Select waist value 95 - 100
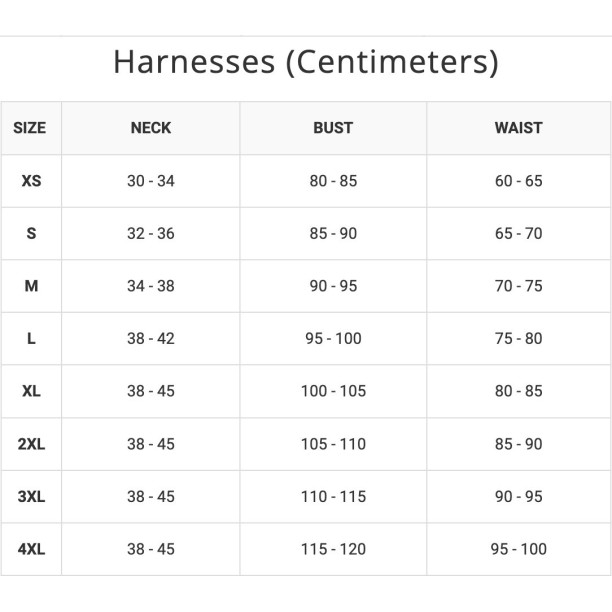 (518, 549)
